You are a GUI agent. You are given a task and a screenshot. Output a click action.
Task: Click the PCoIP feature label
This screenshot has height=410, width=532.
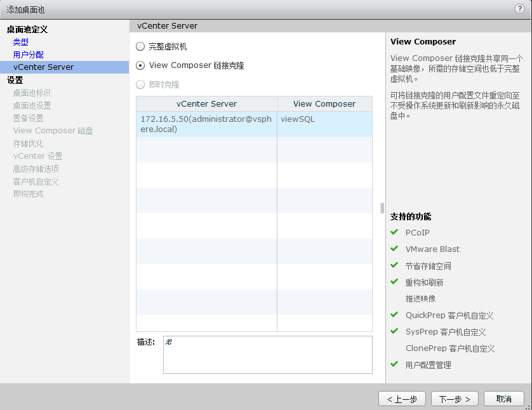417,233
